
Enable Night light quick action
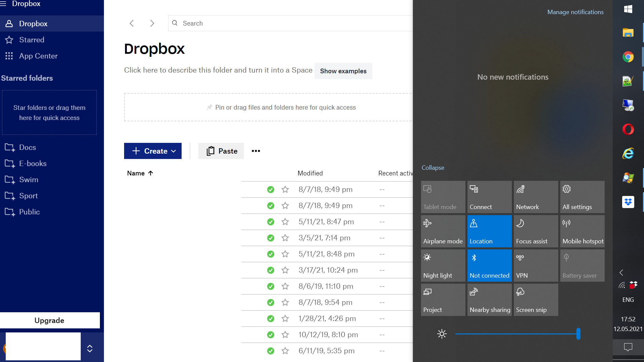click(x=443, y=266)
